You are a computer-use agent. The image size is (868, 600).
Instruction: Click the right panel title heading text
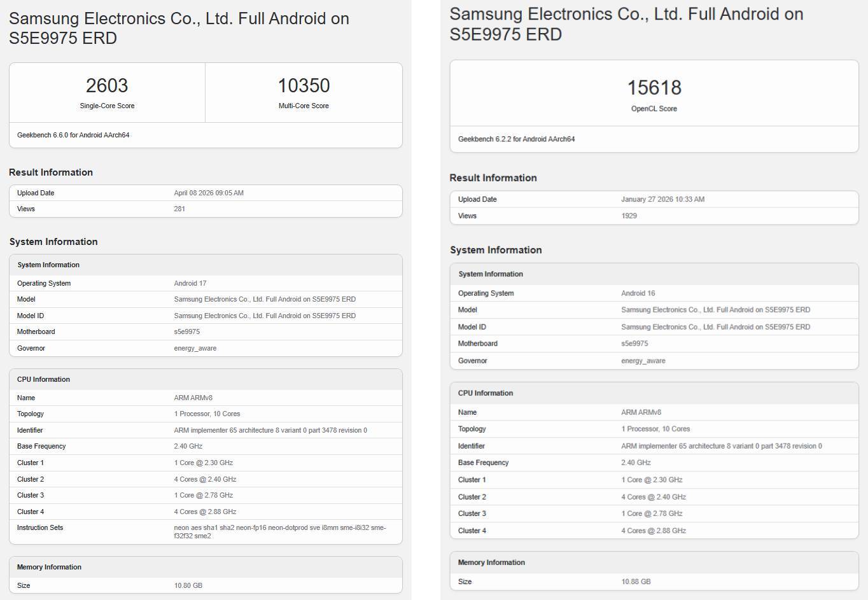pyautogui.click(x=626, y=24)
